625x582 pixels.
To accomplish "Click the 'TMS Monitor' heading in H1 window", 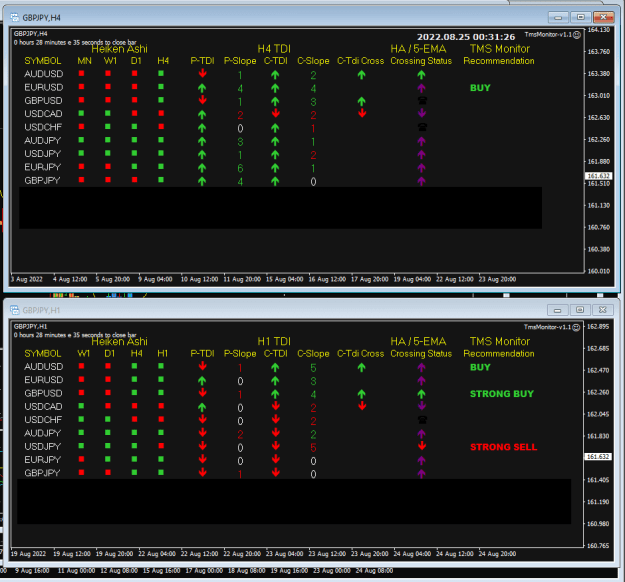I will 500,341.
